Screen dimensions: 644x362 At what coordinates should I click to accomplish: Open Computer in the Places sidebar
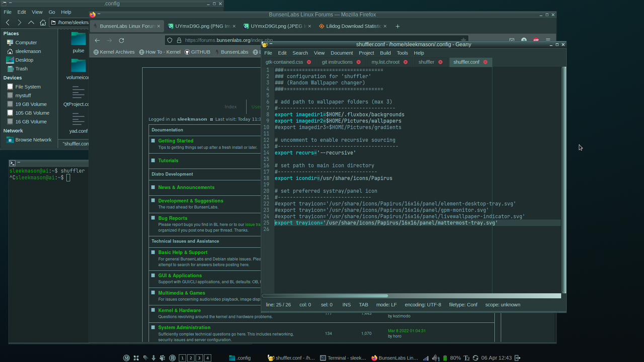[x=22, y=42]
